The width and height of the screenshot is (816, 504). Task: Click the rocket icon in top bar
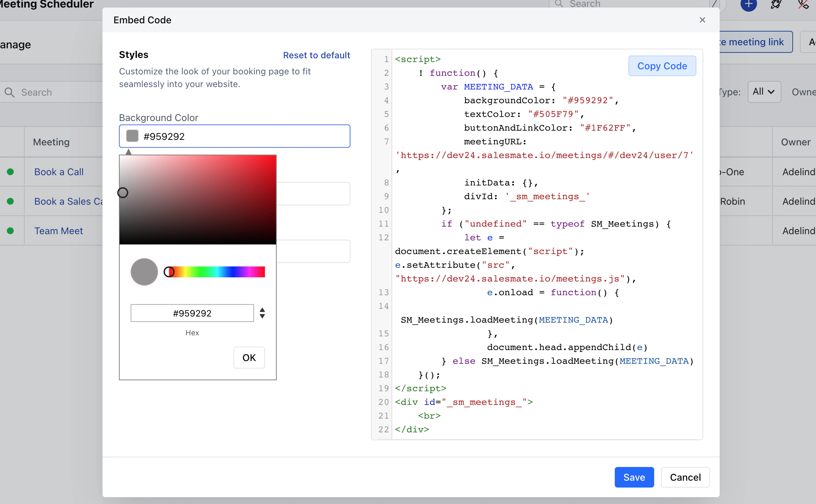[776, 4]
